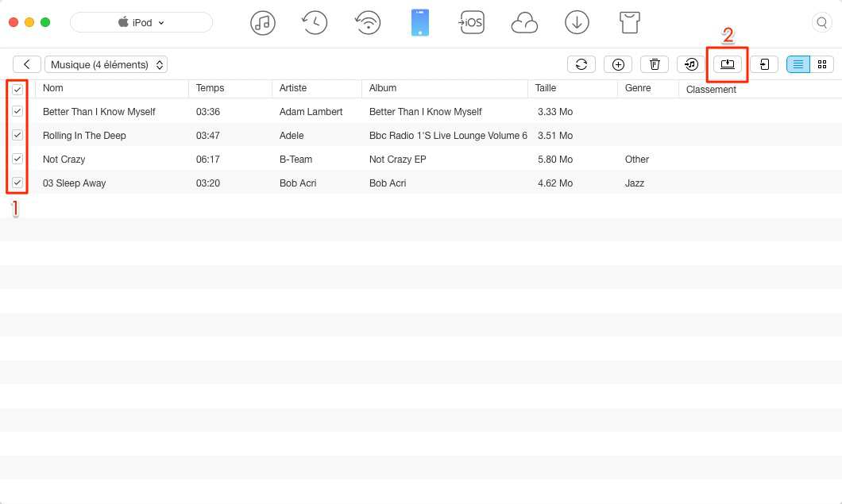Click size 4.62 Mo
Screen dimensions: 842x504
(555, 183)
